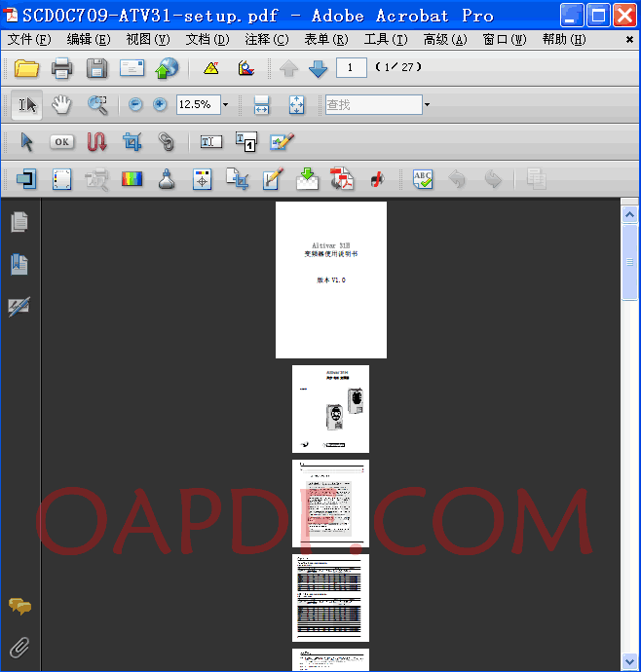Open the Signatures panel in the sidebar
The height and width of the screenshot is (672, 641).
pyautogui.click(x=19, y=307)
